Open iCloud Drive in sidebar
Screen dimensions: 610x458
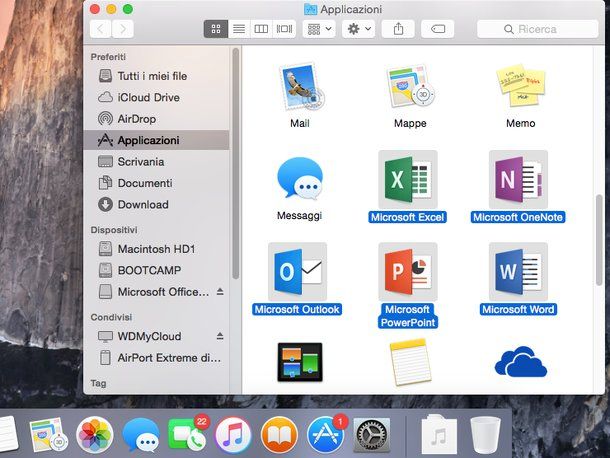click(x=156, y=97)
